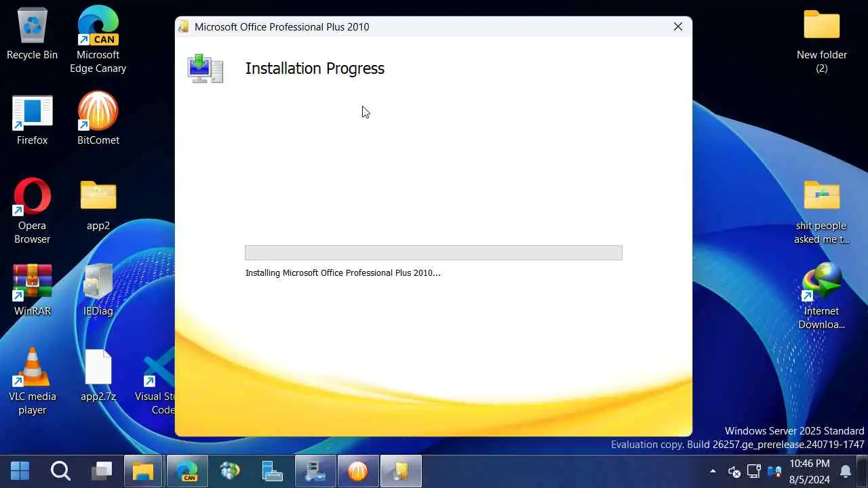This screenshot has width=868, height=488.
Task: Click the Microsoft Office Professional Plus 2010 title
Action: pyautogui.click(x=281, y=27)
